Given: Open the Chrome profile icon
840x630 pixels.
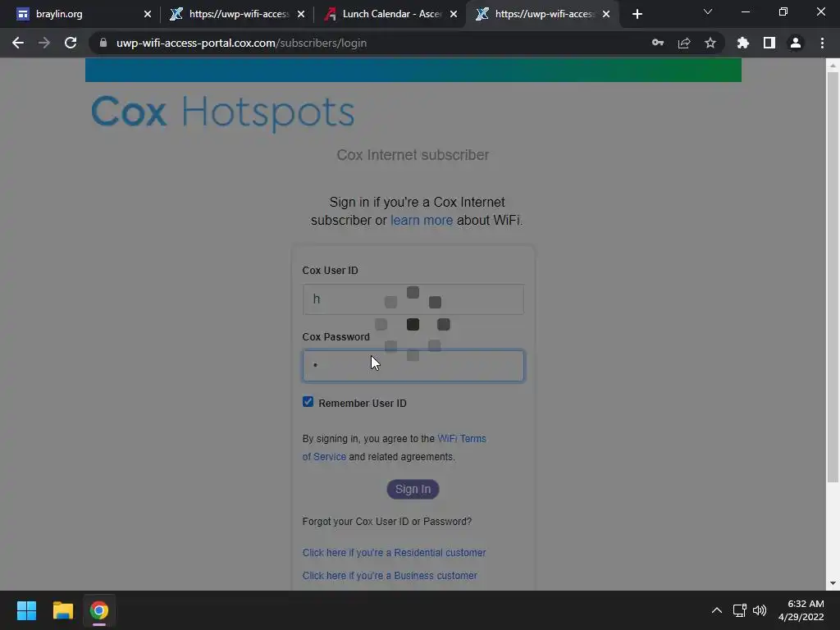Looking at the screenshot, I should click(796, 43).
